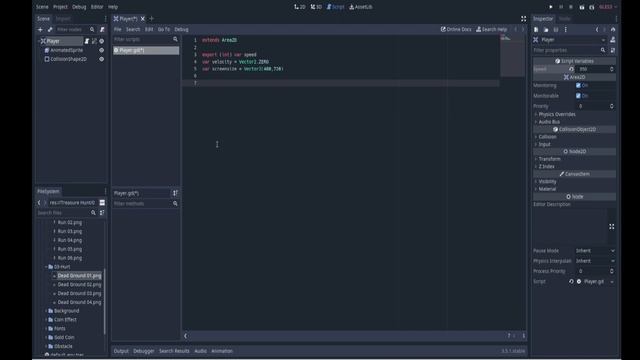640x360 pixels.
Task: Toggle the Monitoring checkbox
Action: point(578,85)
